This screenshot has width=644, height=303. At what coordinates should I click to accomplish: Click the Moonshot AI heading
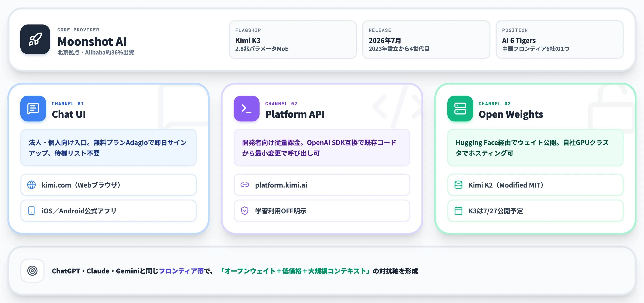pyautogui.click(x=92, y=41)
